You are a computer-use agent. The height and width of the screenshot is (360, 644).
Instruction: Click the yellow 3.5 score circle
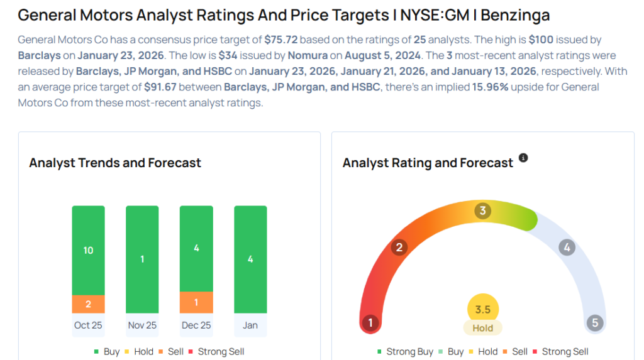coord(483,309)
